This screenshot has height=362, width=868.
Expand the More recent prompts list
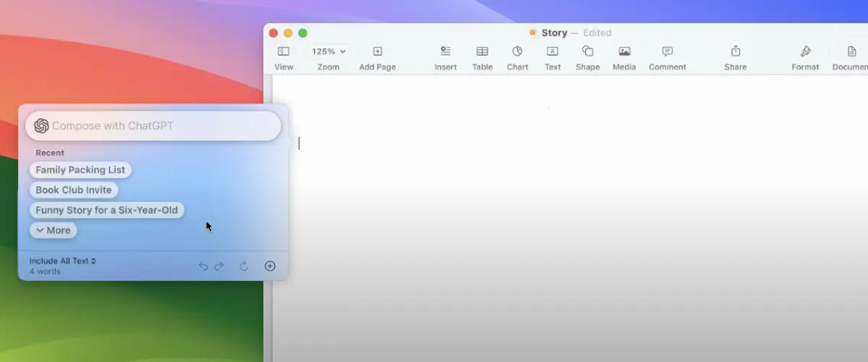click(54, 230)
